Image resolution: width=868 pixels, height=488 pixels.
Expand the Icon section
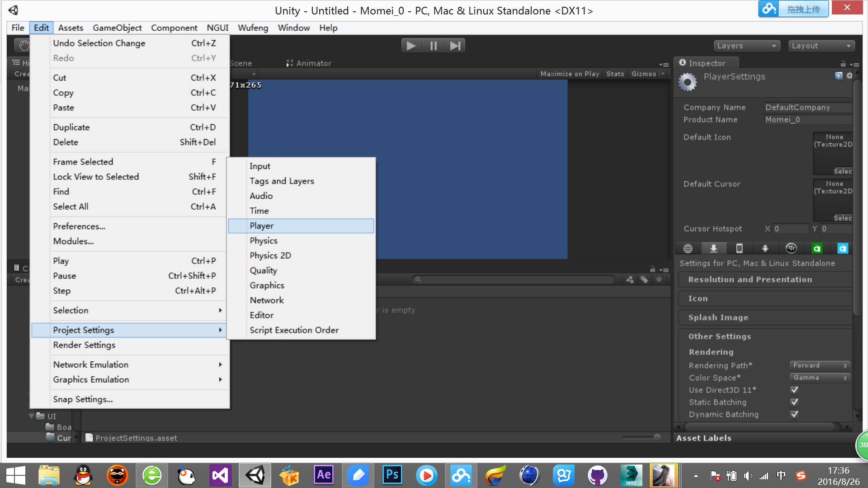tap(765, 298)
